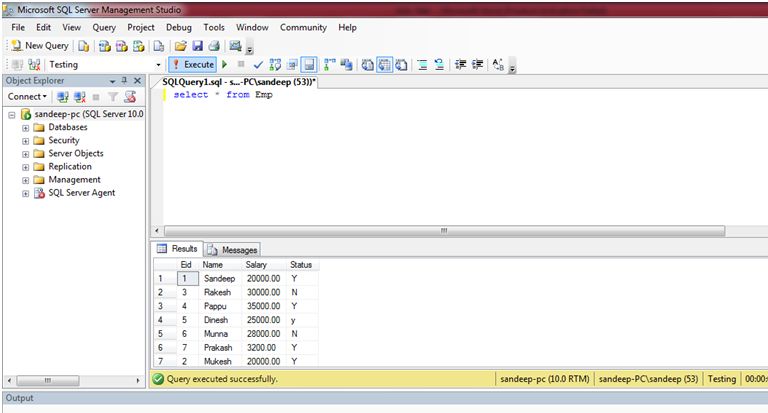The width and height of the screenshot is (768, 413).
Task: Open the Connect dropdown in Object Explorer
Action: [x=27, y=97]
